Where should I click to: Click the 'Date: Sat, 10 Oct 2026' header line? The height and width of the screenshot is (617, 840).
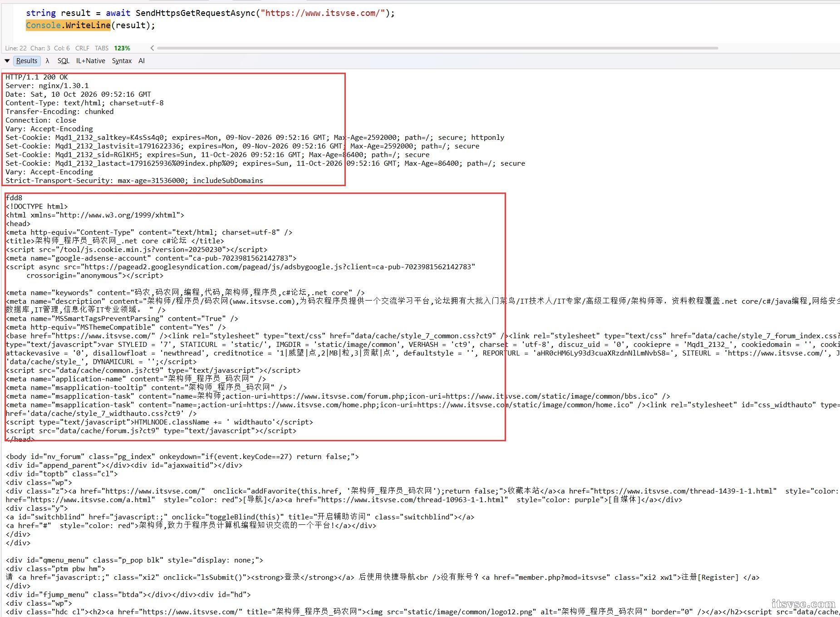[78, 94]
